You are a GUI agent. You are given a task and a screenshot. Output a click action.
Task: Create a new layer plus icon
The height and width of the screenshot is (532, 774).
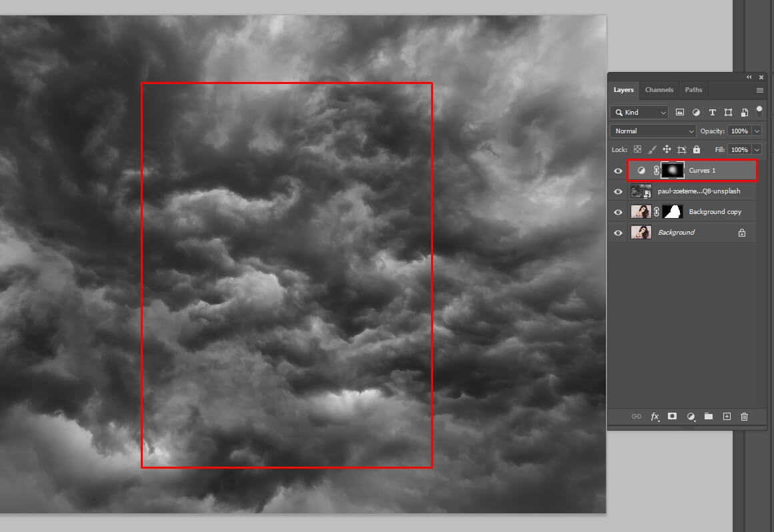[x=727, y=417]
